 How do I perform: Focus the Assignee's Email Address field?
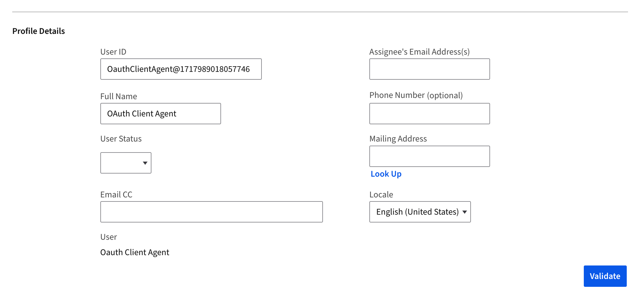pyautogui.click(x=429, y=69)
